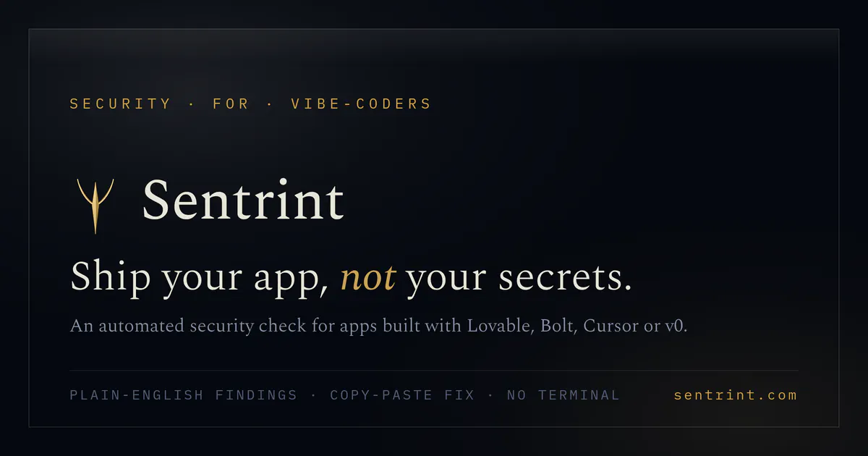Click the word FOR in the top tagline
Viewport: 868px width, 456px height.
point(231,104)
